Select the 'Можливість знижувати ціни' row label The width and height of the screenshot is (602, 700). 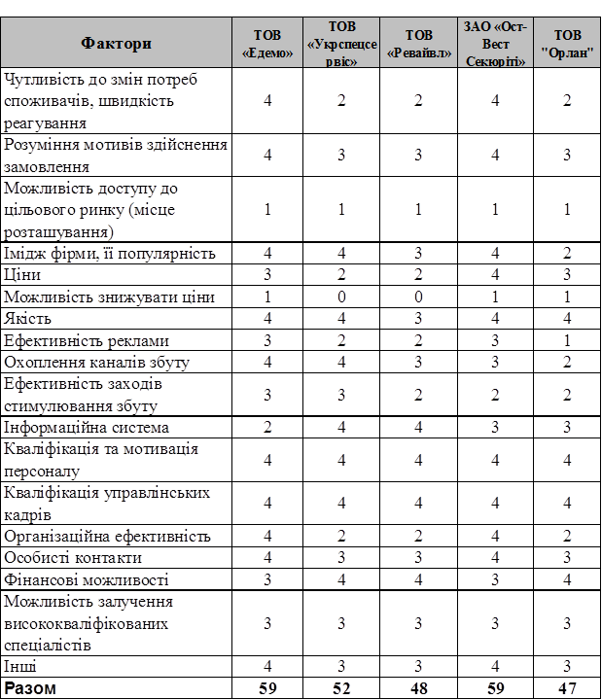tap(110, 297)
